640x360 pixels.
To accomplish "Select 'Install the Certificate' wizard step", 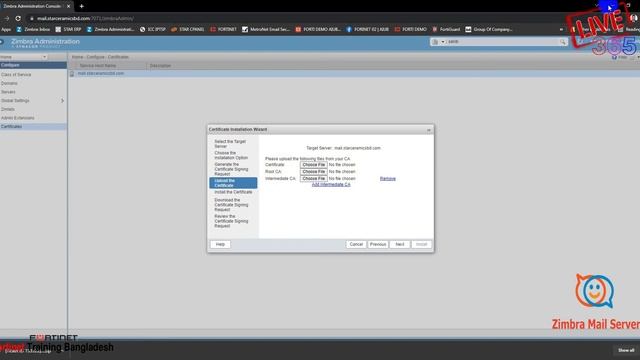I will [x=233, y=192].
